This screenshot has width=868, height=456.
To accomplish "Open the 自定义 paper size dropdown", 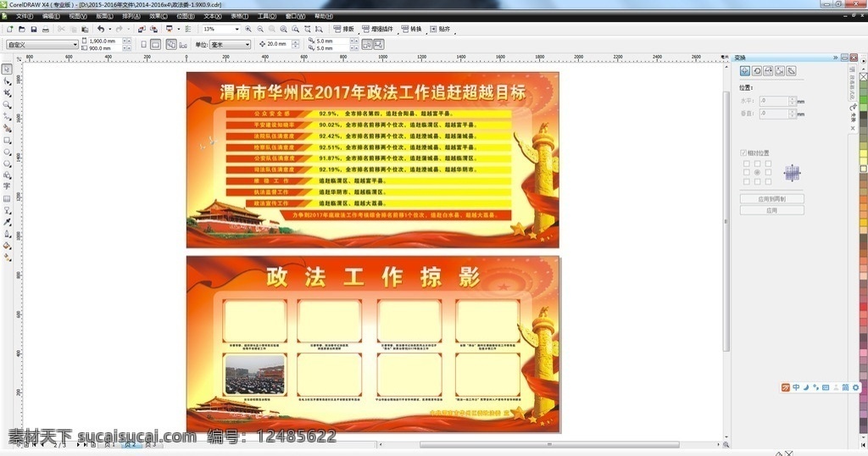I will (x=75, y=44).
